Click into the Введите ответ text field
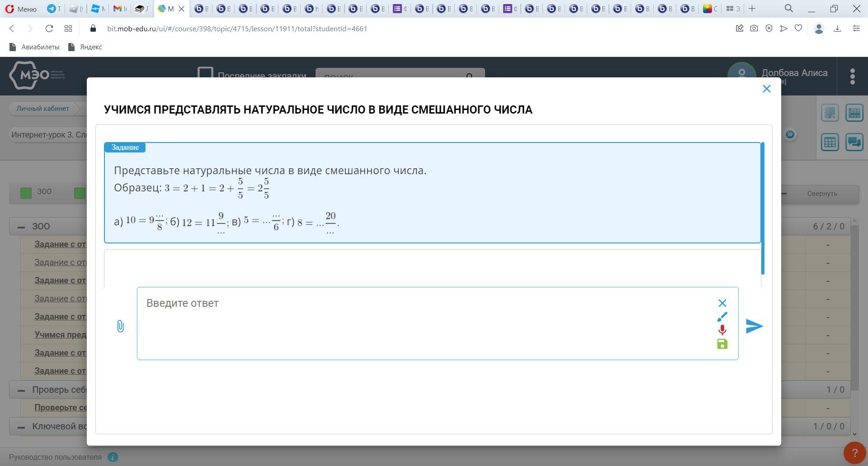868x466 pixels. tap(425, 323)
